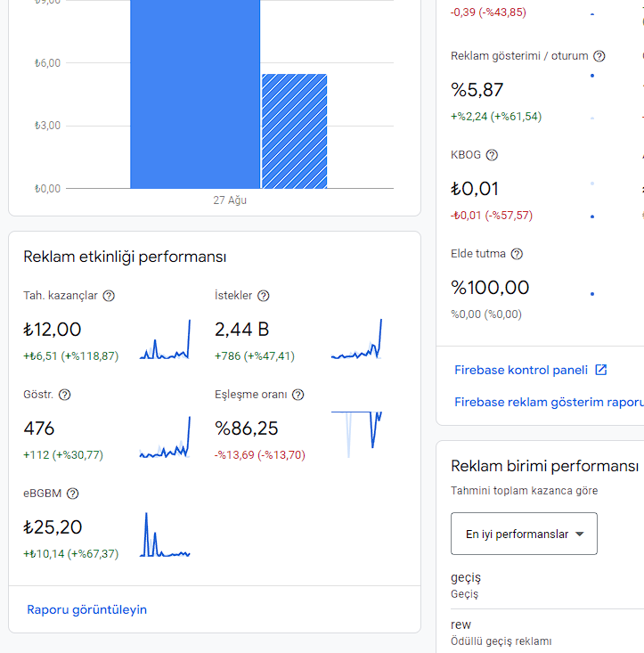Screen dimensions: 644x653
Task: Select the rew rewarded ad unit row
Action: pyautogui.click(x=548, y=633)
